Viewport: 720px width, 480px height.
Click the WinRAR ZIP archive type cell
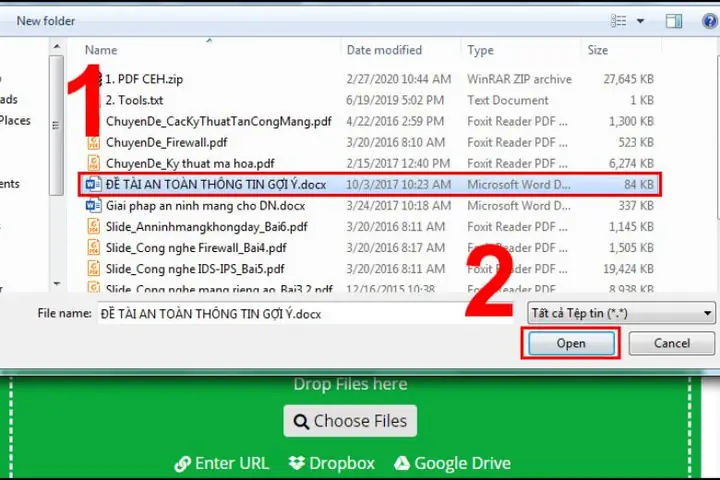pyautogui.click(x=519, y=79)
